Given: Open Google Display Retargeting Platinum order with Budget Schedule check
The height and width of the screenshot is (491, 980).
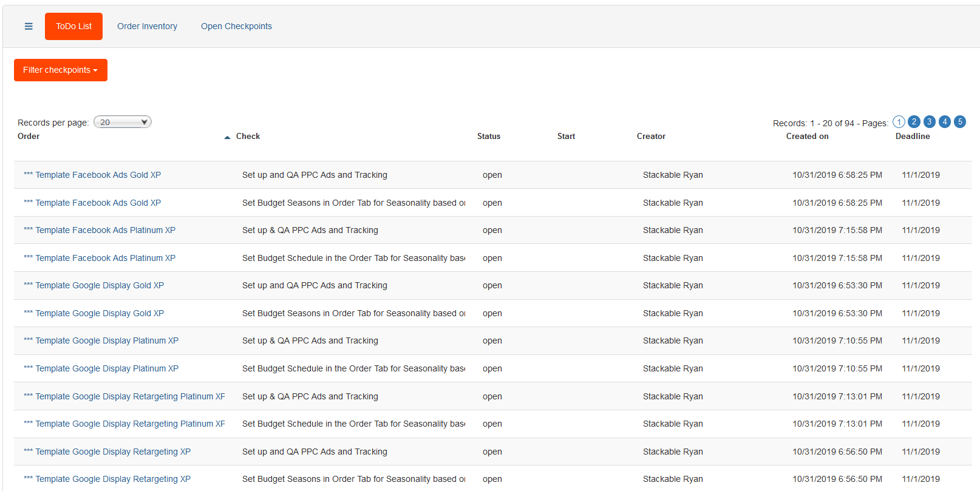Looking at the screenshot, I should point(124,424).
